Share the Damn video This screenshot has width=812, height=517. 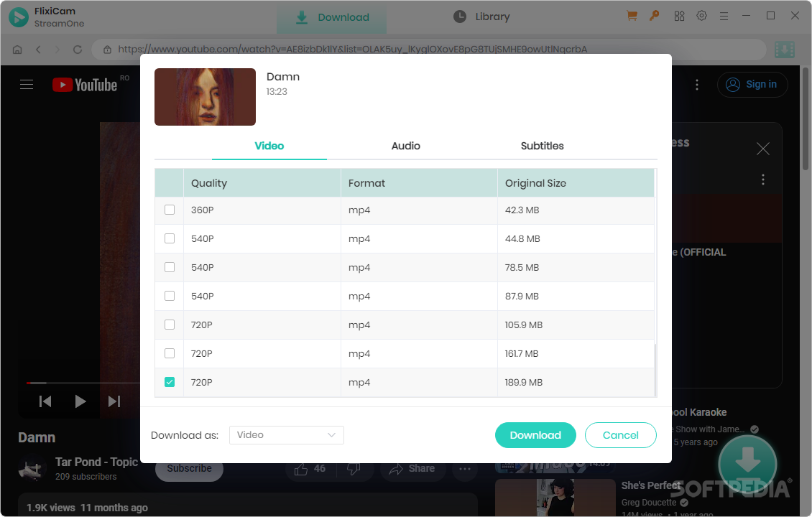(x=412, y=468)
